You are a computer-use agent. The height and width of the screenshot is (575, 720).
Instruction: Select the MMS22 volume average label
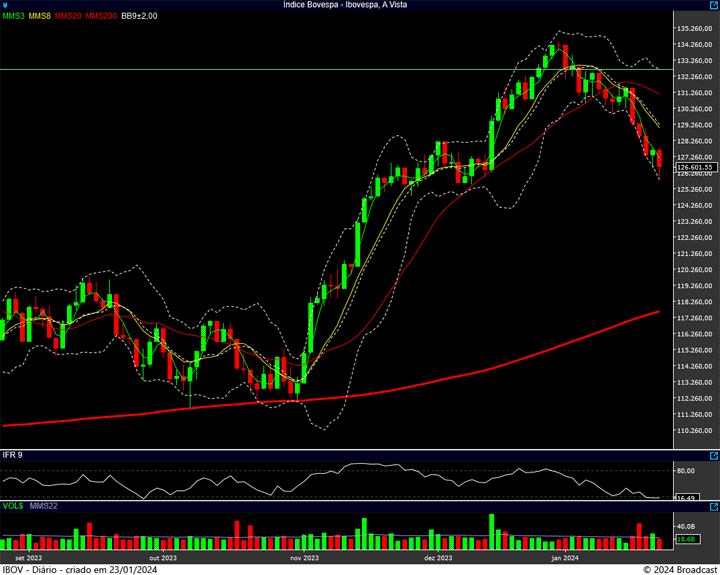click(43, 507)
